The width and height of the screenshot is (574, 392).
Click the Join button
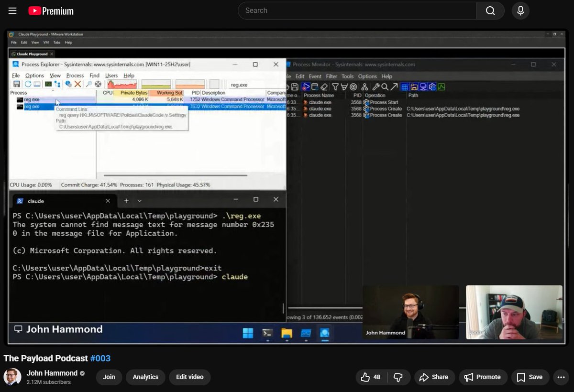[109, 377]
